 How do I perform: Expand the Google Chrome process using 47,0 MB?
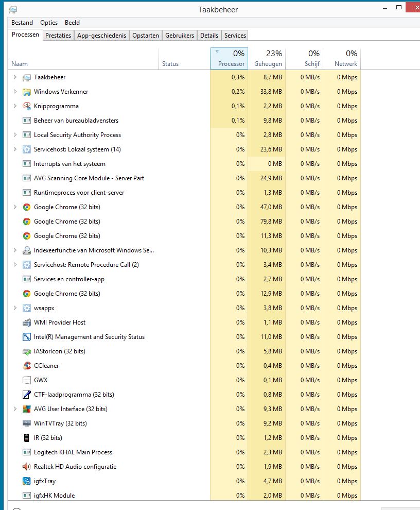point(15,207)
